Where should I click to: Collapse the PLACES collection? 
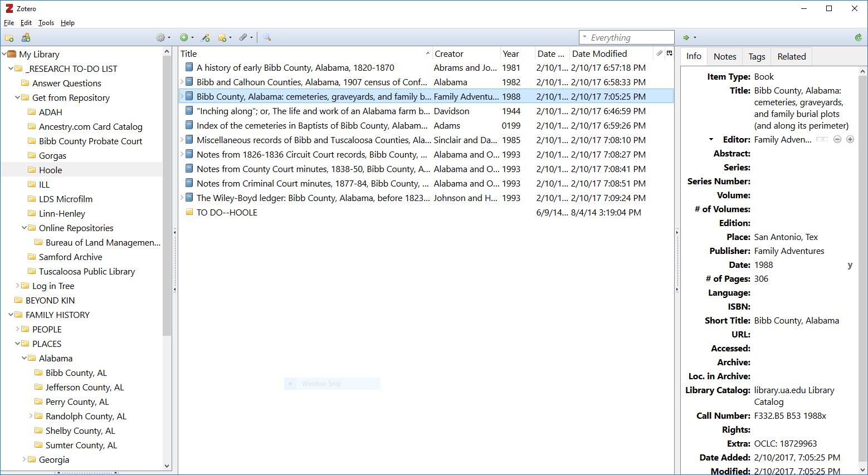coord(18,344)
